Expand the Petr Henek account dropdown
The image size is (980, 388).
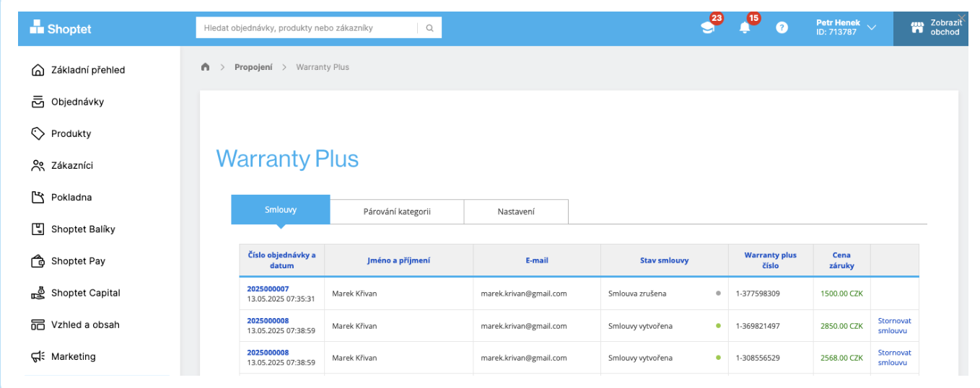(871, 27)
